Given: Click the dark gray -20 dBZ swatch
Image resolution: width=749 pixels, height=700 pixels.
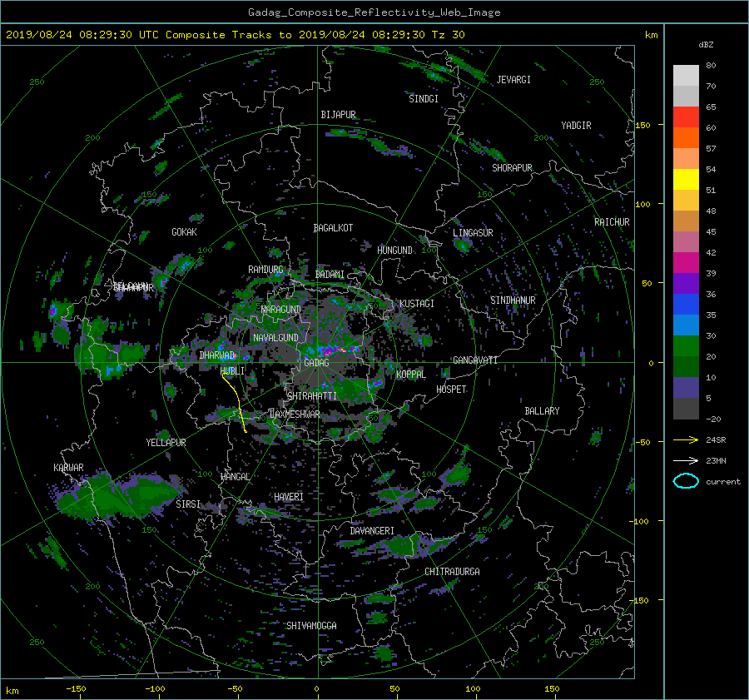Looking at the screenshot, I should coord(686,408).
